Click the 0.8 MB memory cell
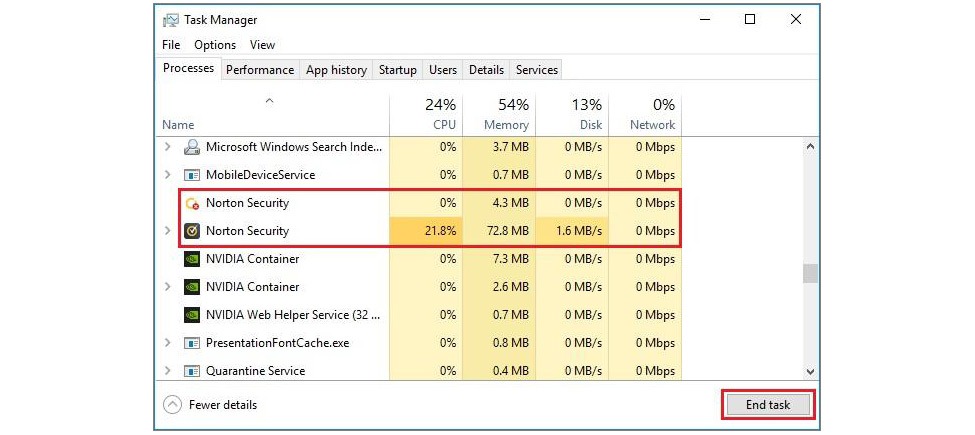The height and width of the screenshot is (435, 975). coord(499,343)
